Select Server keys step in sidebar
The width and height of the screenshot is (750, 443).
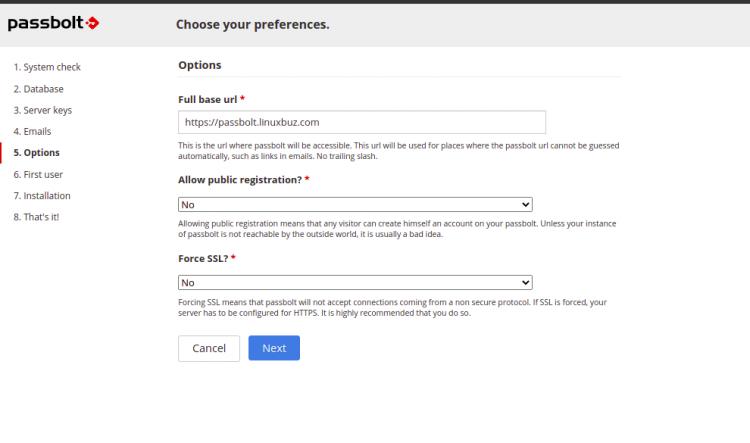coord(43,110)
